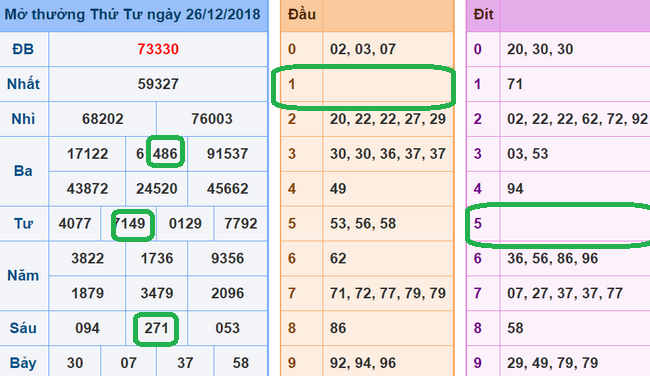The width and height of the screenshot is (650, 376).
Task: Click the header 'Mở thưởng Thứ Tư ngày 26/12/2018'
Action: click(133, 15)
